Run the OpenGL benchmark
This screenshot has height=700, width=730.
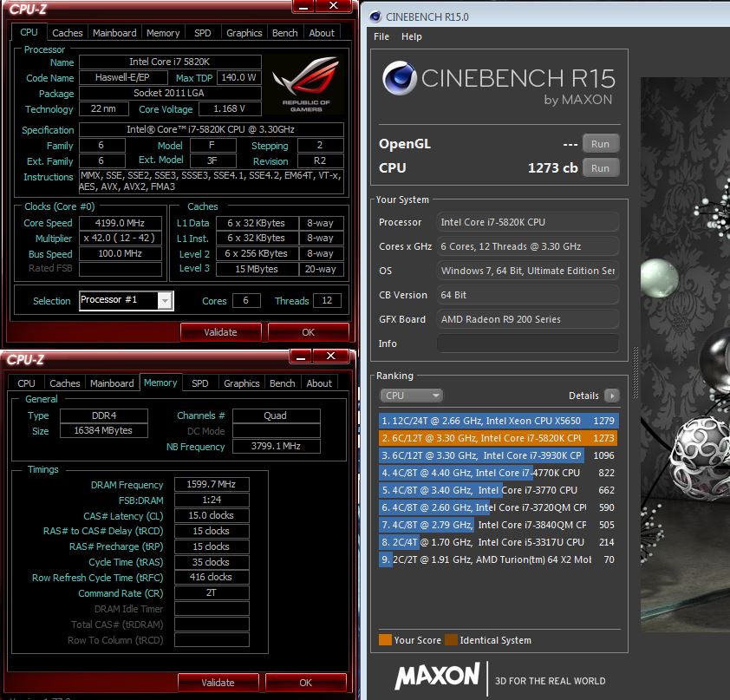(x=600, y=144)
